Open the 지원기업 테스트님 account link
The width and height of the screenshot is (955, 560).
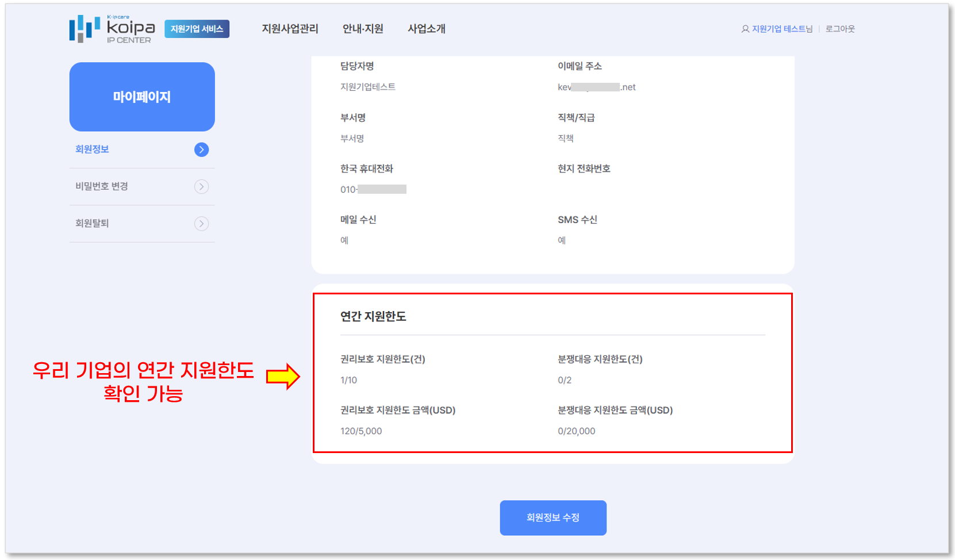pos(782,29)
